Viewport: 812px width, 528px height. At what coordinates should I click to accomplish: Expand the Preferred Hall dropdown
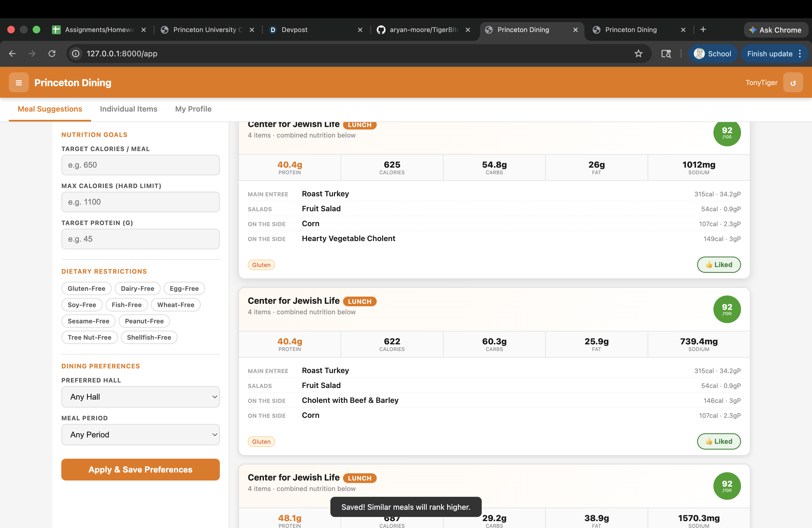click(x=140, y=397)
